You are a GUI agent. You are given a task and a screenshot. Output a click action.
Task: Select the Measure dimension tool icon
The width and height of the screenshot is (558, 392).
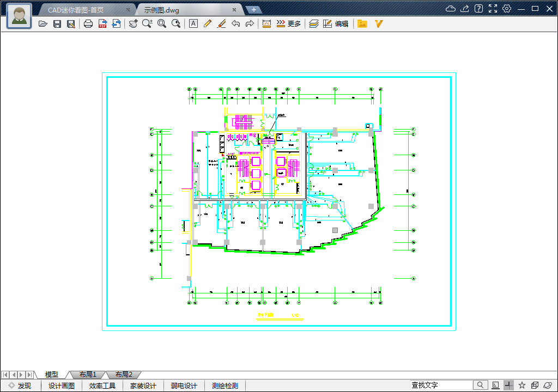tap(266, 24)
